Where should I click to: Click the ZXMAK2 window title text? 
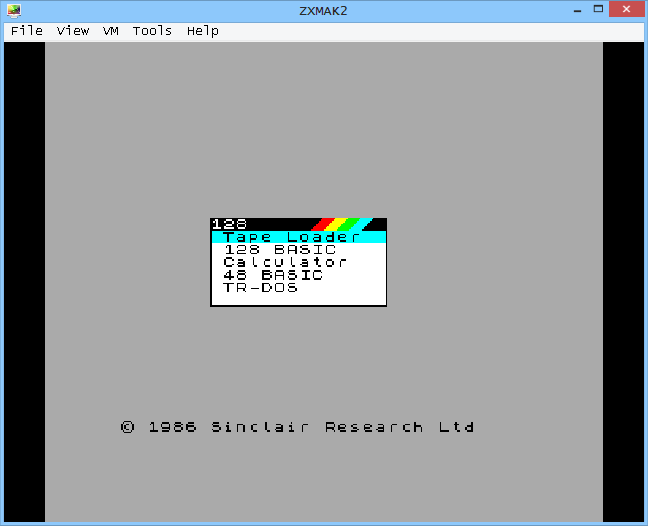[323, 10]
